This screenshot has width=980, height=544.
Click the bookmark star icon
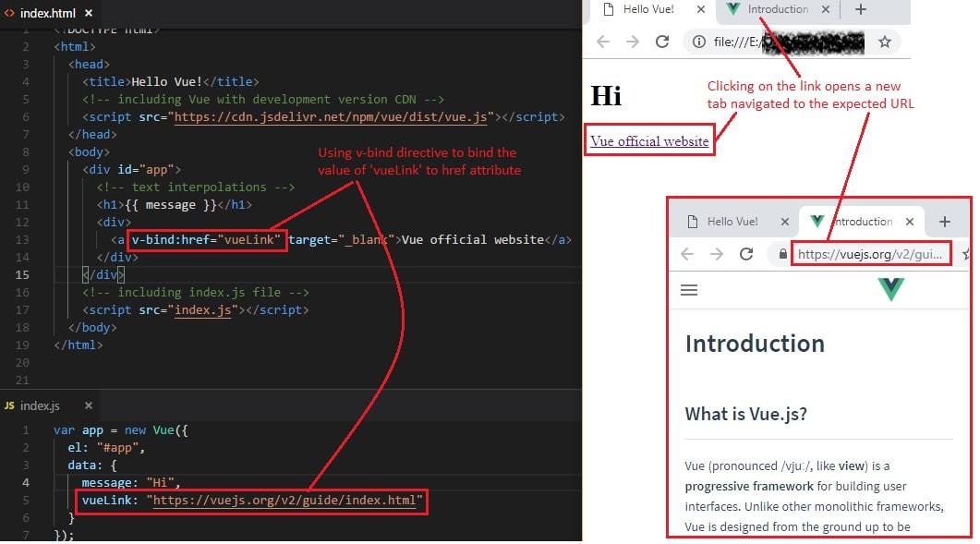(x=884, y=42)
